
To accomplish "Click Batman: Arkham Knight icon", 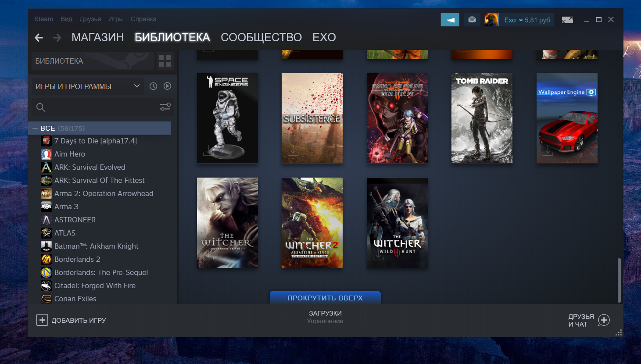I will (46, 246).
